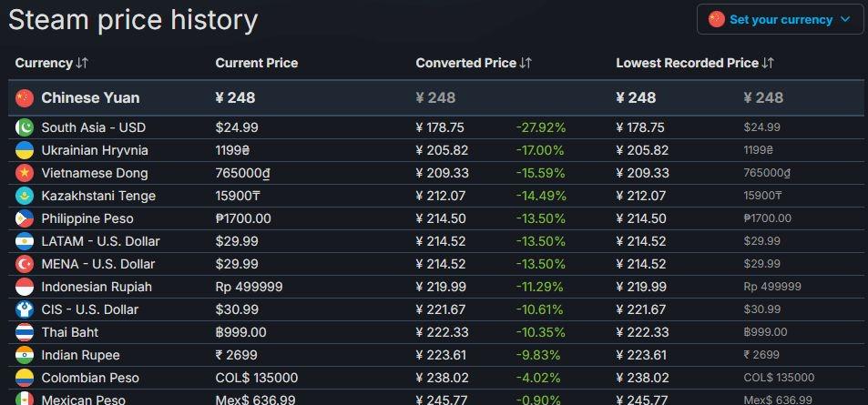868x405 pixels.
Task: Click the Philippine flag icon
Action: click(25, 218)
